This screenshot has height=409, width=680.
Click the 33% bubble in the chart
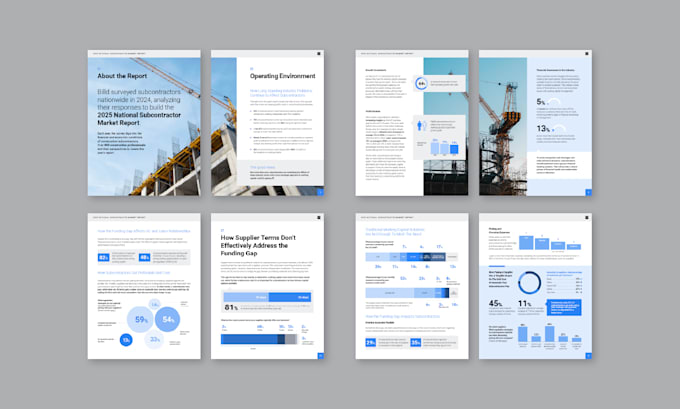point(154,340)
